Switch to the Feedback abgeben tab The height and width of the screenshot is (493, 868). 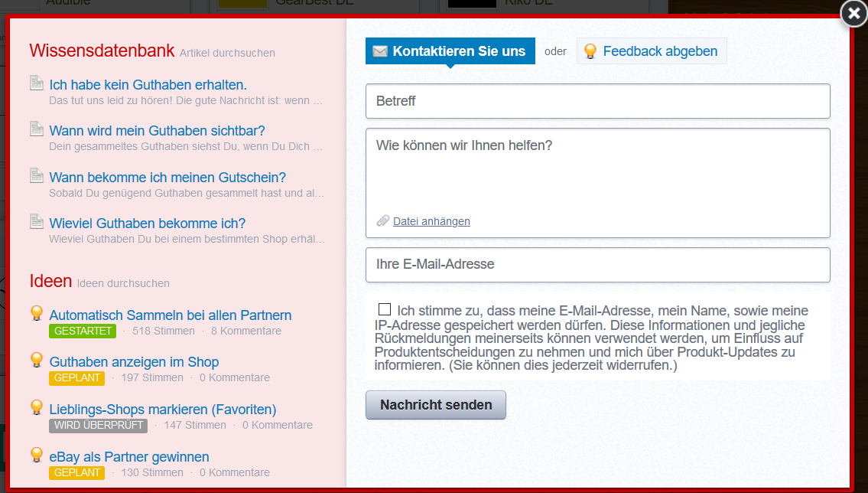pos(652,51)
